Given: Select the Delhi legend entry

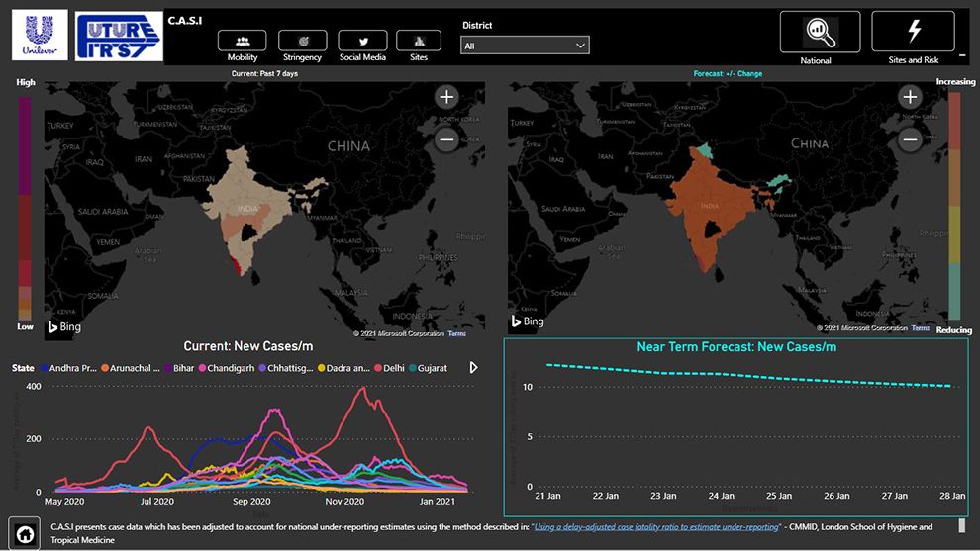Looking at the screenshot, I should click(389, 368).
